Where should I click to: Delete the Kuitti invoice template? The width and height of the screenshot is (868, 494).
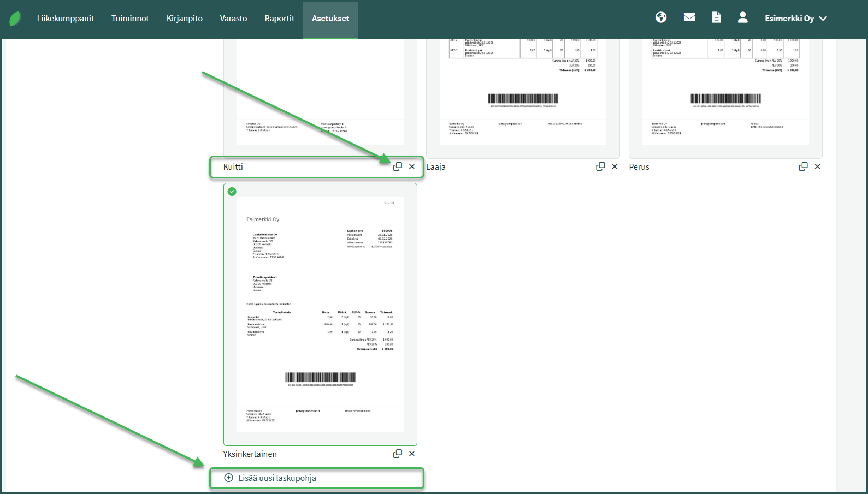[412, 166]
